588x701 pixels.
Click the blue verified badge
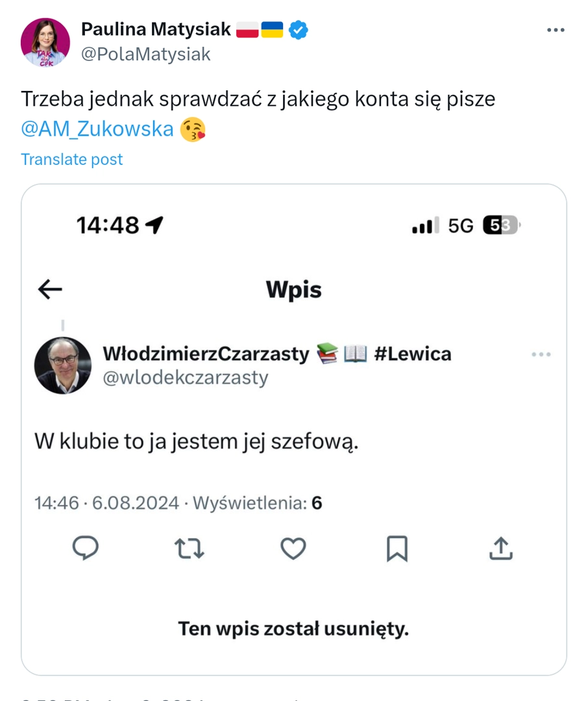point(298,29)
